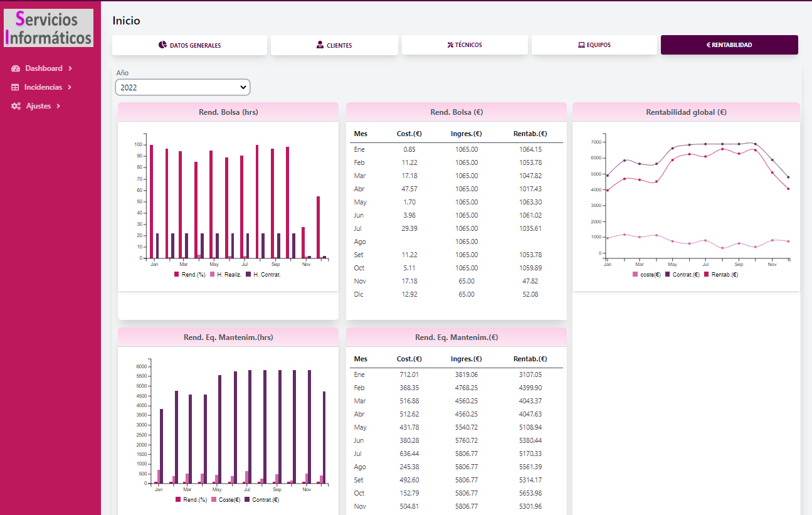Click the 5653.98 rentabilidad value for Oct
This screenshot has height=515, width=812.
pyautogui.click(x=530, y=493)
